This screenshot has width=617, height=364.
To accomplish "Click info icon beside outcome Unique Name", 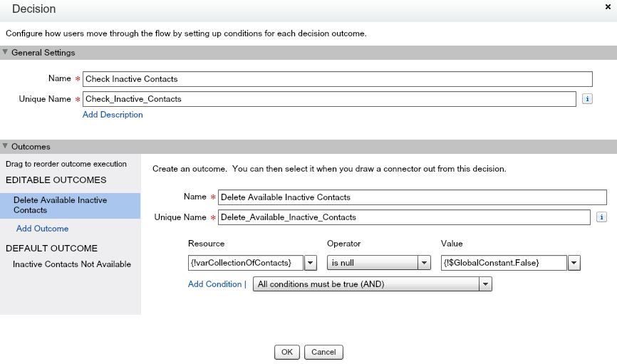I will [x=601, y=217].
